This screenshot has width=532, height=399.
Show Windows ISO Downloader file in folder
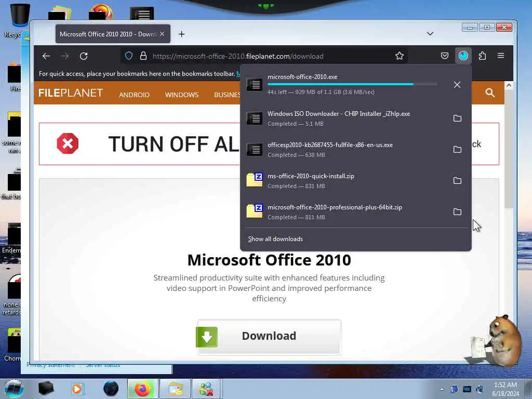click(457, 118)
